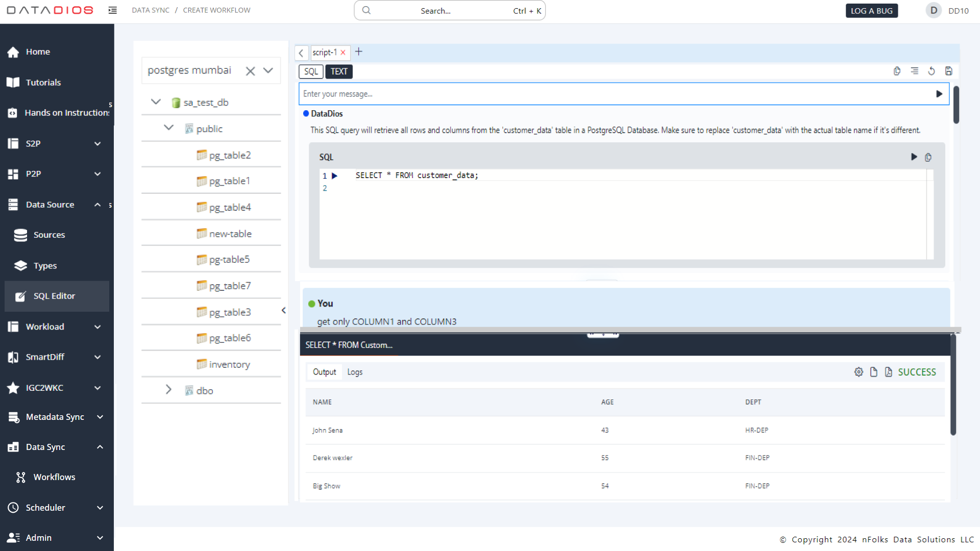
Task: Expand the dbo schema
Action: pyautogui.click(x=168, y=390)
